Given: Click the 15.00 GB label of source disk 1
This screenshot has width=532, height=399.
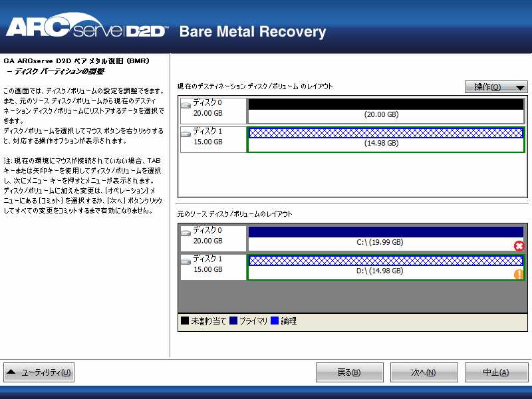Looking at the screenshot, I should [208, 269].
